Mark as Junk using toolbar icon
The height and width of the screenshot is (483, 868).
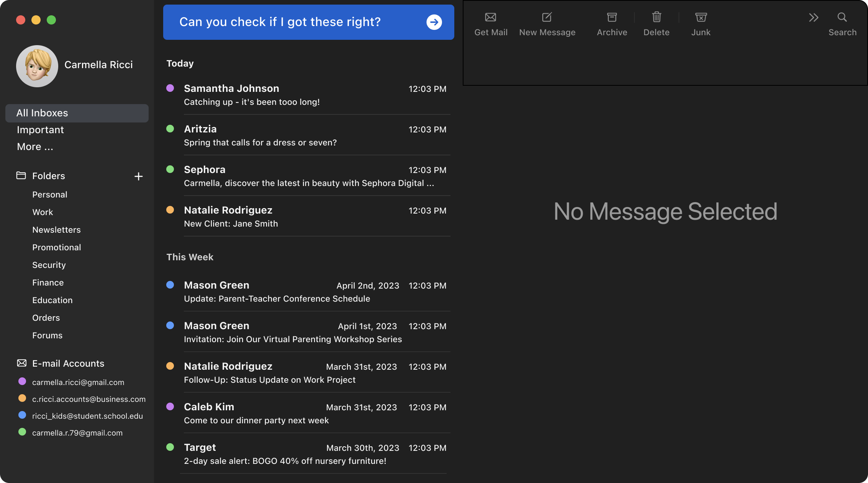[701, 17]
